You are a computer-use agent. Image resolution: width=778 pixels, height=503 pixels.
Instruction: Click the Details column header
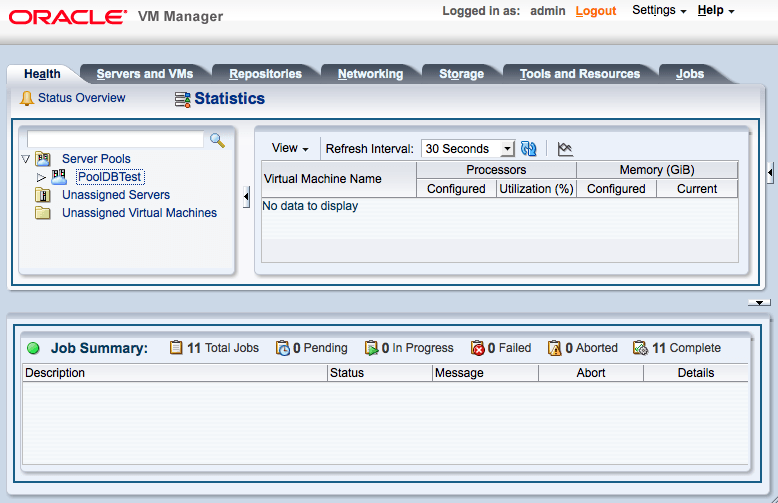(696, 373)
